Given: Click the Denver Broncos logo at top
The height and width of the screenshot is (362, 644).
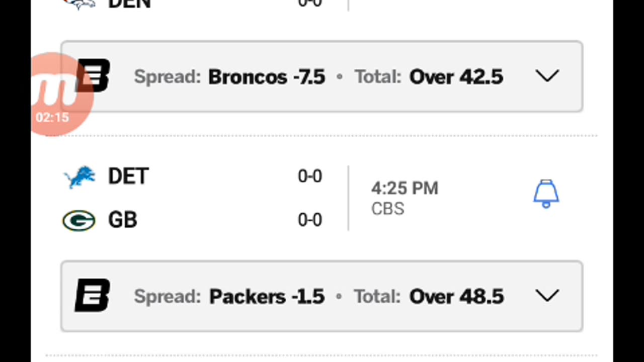Looking at the screenshot, I should [x=79, y=4].
